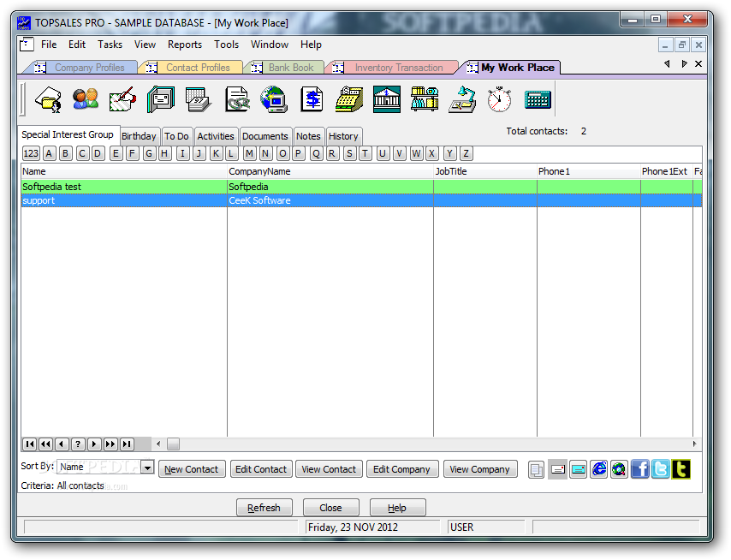The height and width of the screenshot is (560, 731).
Task: Click the View Company button
Action: pyautogui.click(x=479, y=469)
